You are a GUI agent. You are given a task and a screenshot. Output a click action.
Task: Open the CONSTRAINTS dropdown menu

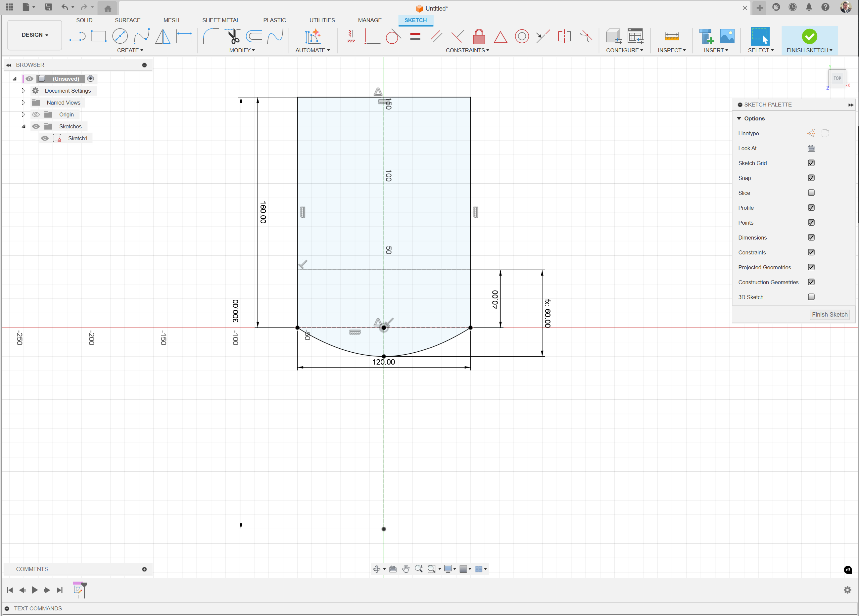467,50
